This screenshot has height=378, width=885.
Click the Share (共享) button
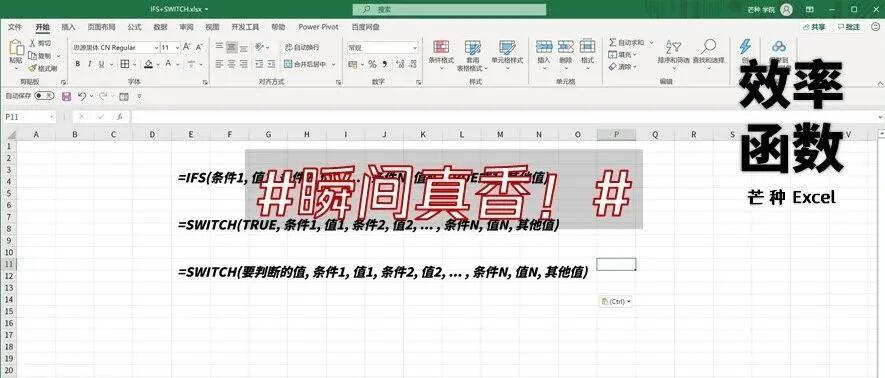pyautogui.click(x=814, y=27)
